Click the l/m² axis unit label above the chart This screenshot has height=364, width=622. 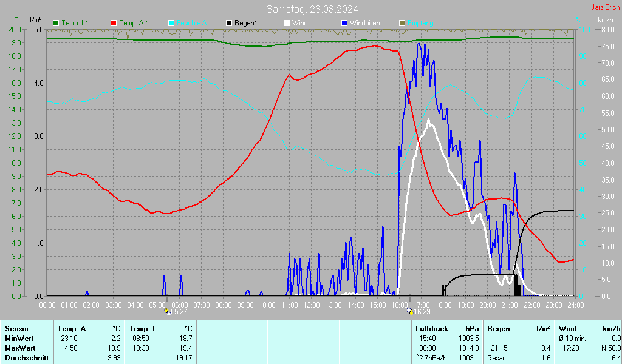[x=35, y=20]
